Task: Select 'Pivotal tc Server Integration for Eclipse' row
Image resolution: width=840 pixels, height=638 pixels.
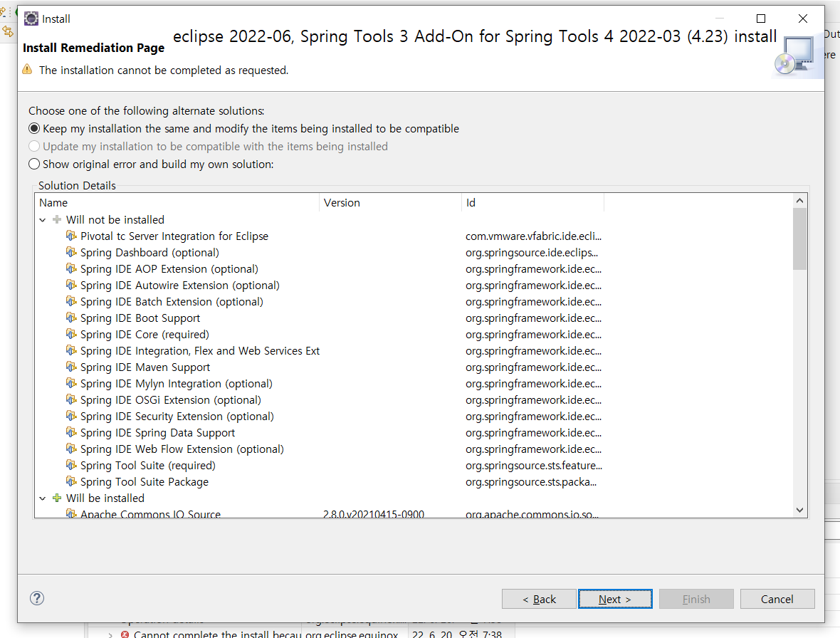Action: tap(174, 236)
